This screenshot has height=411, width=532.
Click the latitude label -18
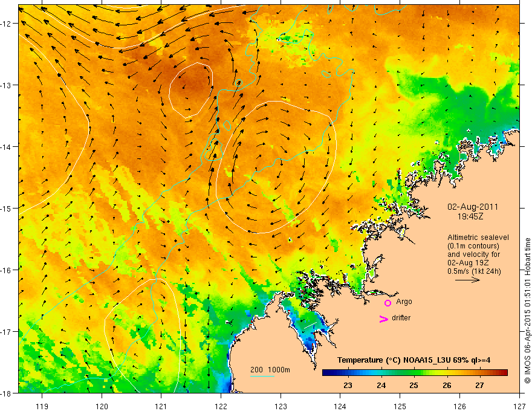(x=6, y=393)
